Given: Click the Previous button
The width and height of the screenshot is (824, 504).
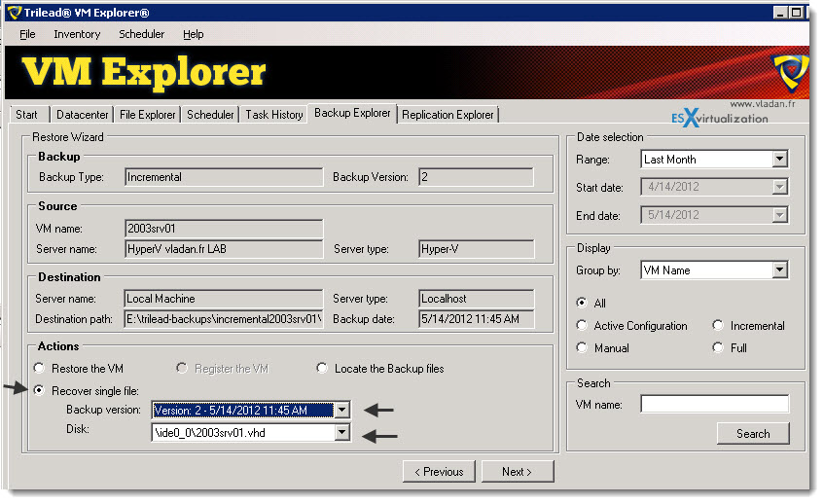Looking at the screenshot, I should (439, 472).
